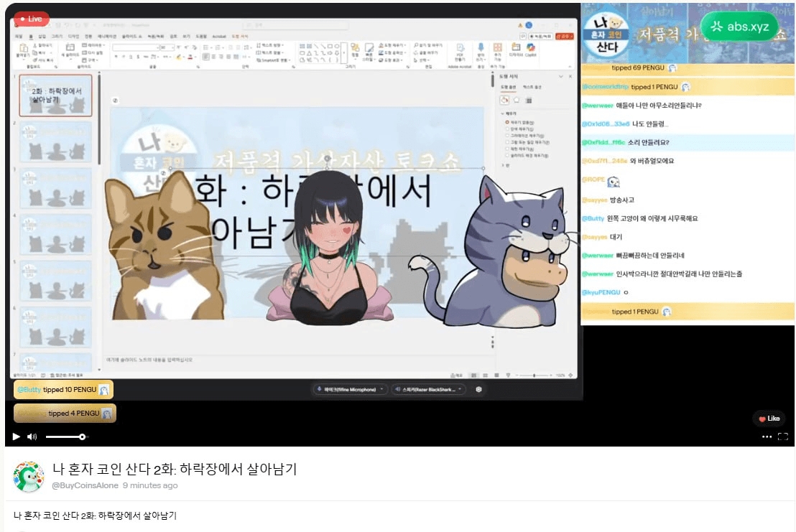Switch to the Shape Format (도형 서식) ribbon tab
This screenshot has height=532, width=796.
pos(240,37)
